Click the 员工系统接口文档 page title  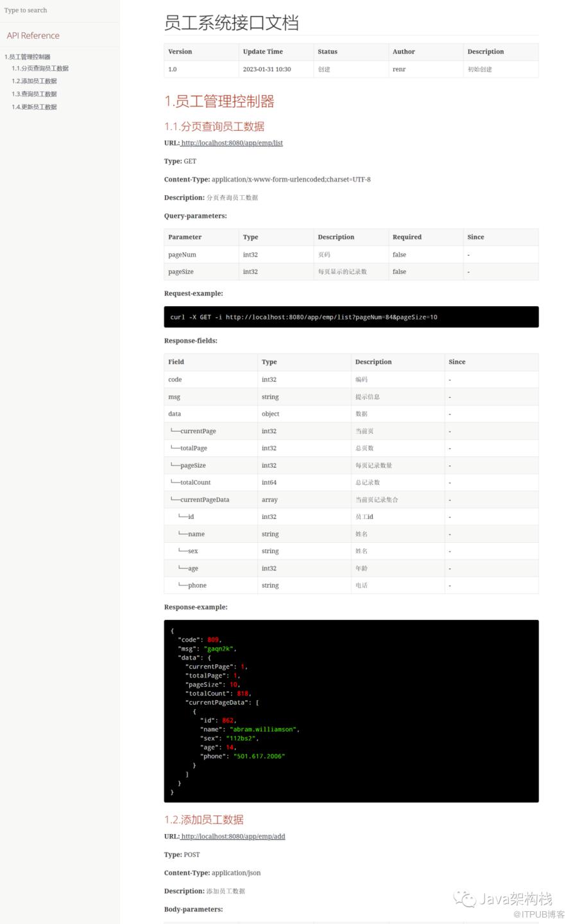click(x=232, y=22)
